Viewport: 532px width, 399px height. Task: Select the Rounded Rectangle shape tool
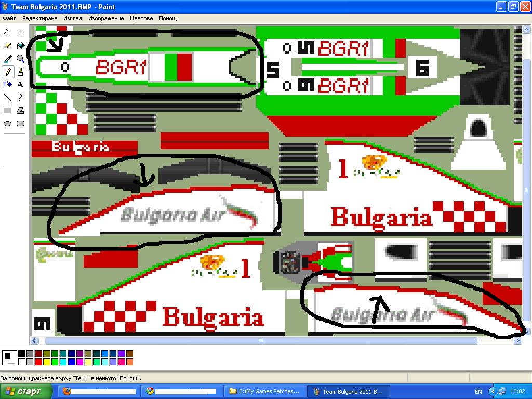(20, 123)
